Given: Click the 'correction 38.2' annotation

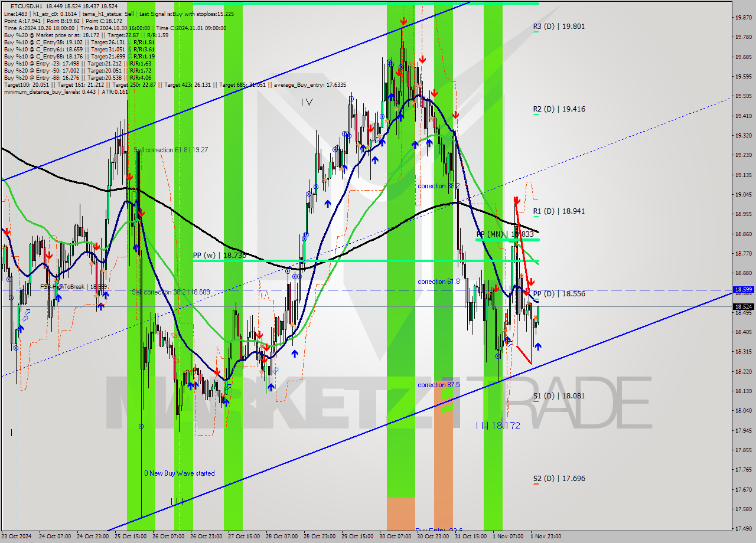Looking at the screenshot, I should 438,186.
